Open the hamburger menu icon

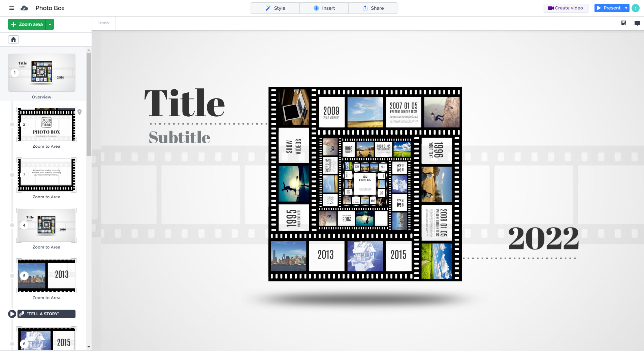[x=11, y=8]
